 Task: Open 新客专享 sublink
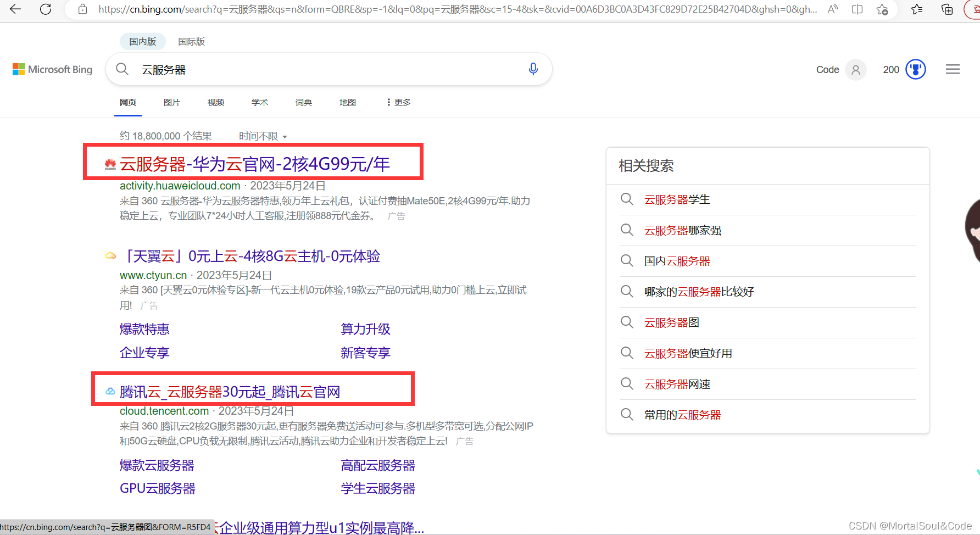tap(365, 353)
